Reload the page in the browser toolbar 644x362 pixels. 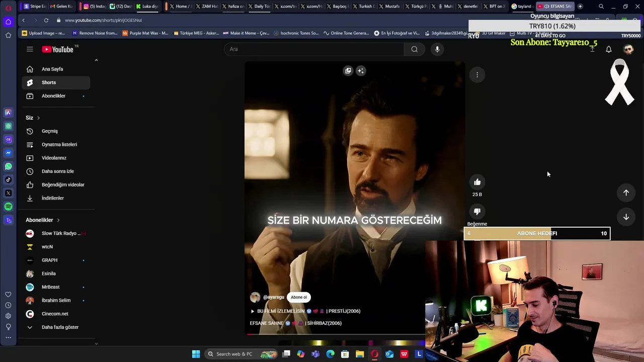tap(46, 20)
